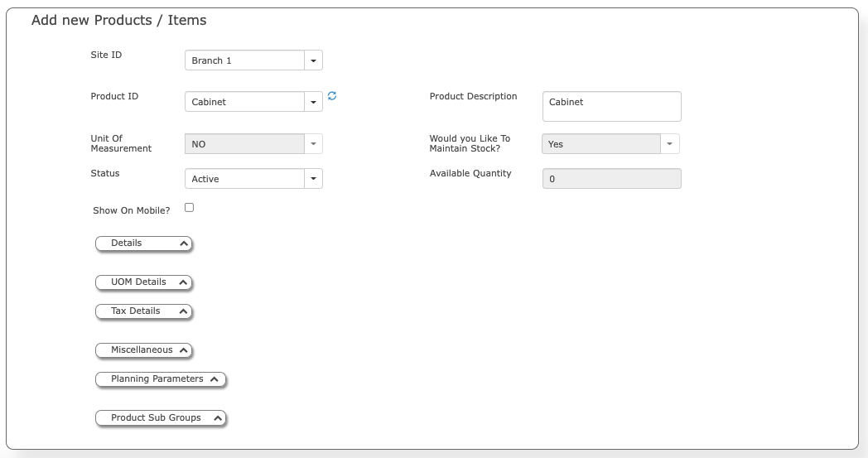Click the Status field showing Active
Image resolution: width=868 pixels, height=458 pixels.
point(244,179)
